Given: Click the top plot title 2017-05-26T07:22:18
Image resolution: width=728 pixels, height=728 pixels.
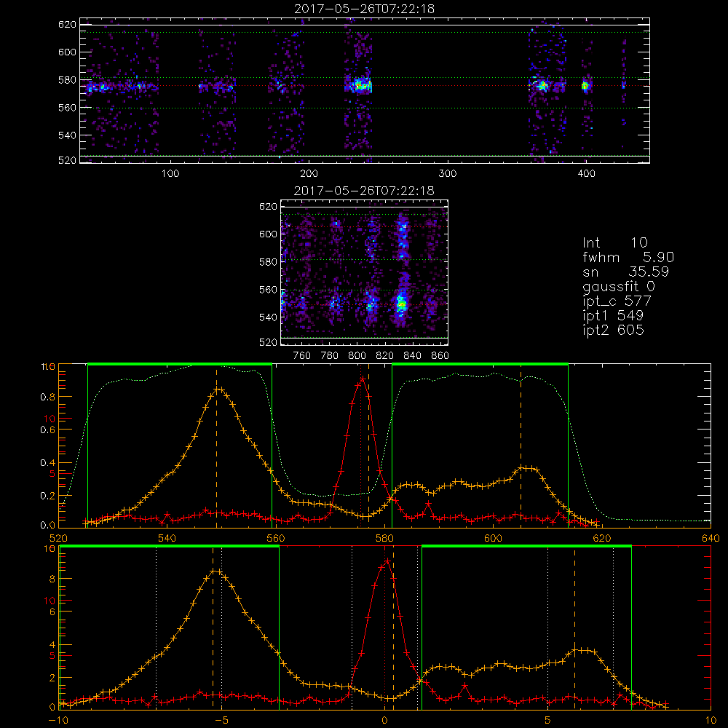Looking at the screenshot, I should point(365,9).
